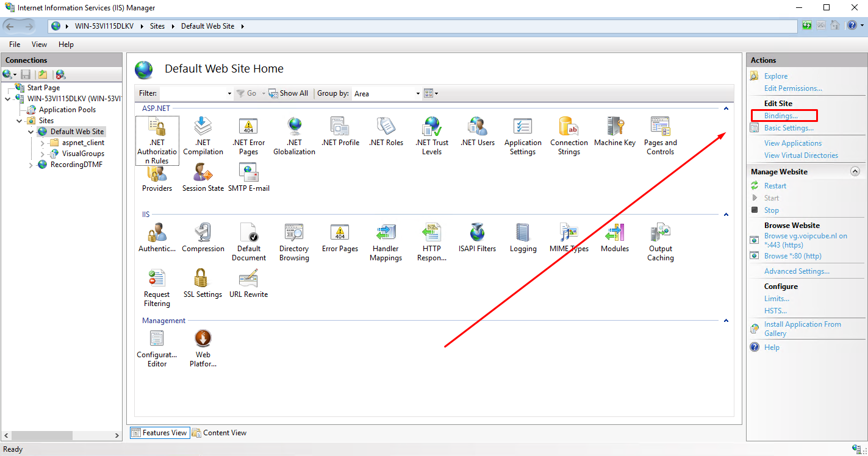The height and width of the screenshot is (456, 868).
Task: Restart the website from Actions
Action: tap(775, 186)
